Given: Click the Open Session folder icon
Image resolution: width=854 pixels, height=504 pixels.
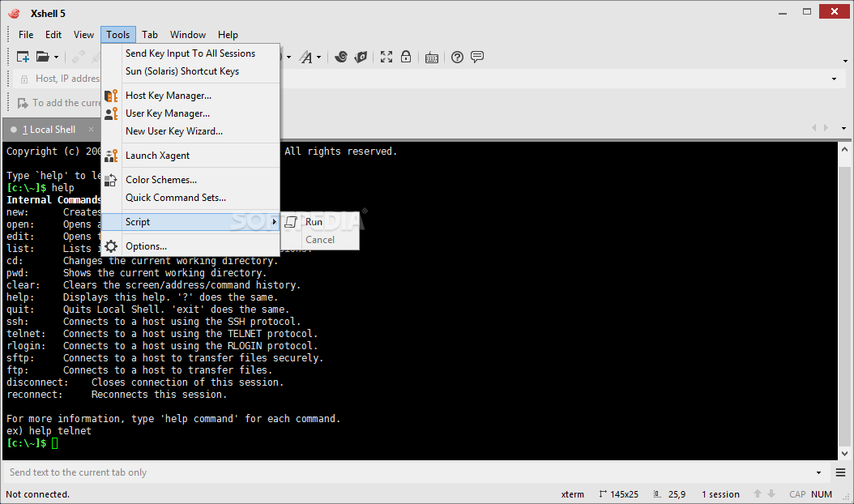Looking at the screenshot, I should click(x=42, y=57).
